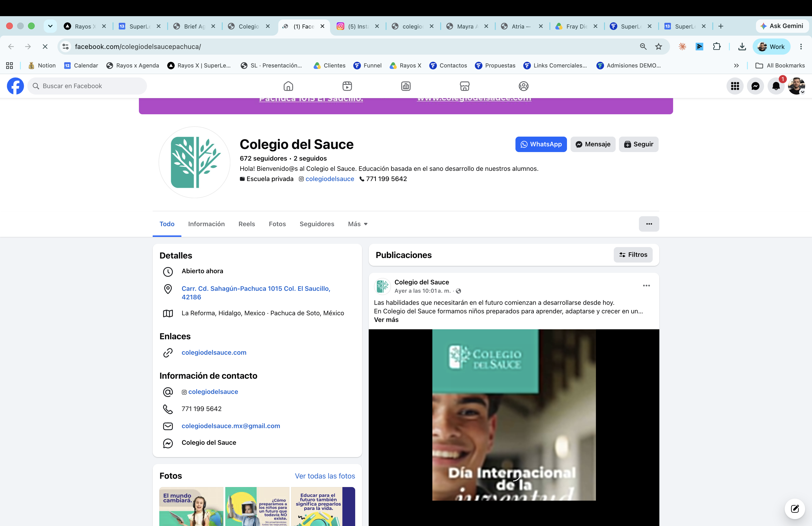Follow the page with Seguir button
The height and width of the screenshot is (526, 812).
click(x=638, y=144)
